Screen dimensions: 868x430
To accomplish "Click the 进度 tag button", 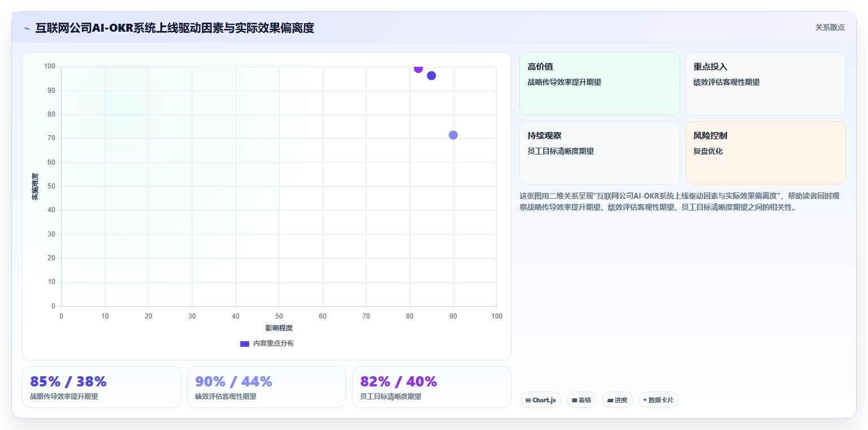I will pos(617,400).
